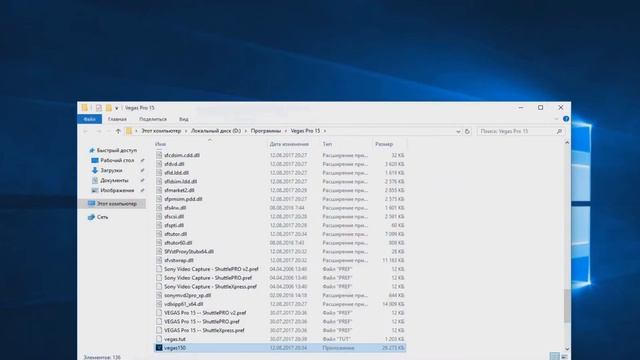
Task: Click the vegas.tut file icon
Action: pyautogui.click(x=159, y=339)
